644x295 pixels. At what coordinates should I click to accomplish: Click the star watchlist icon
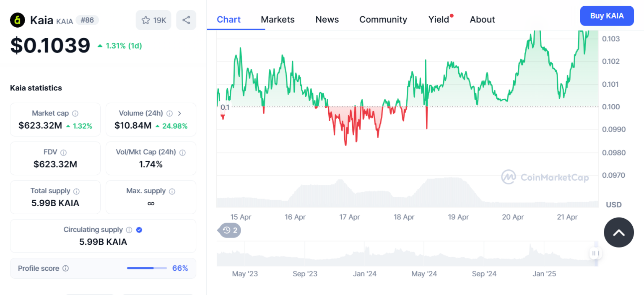click(x=146, y=20)
